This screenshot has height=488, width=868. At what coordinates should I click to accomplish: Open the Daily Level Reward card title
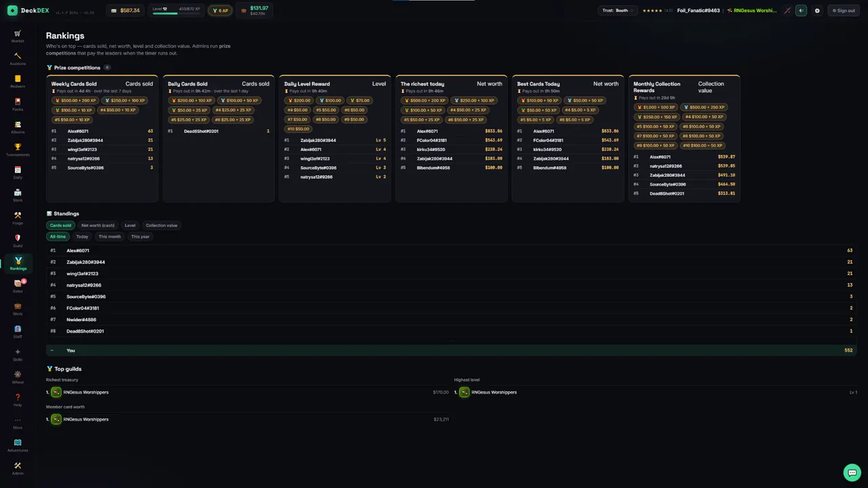click(x=307, y=84)
